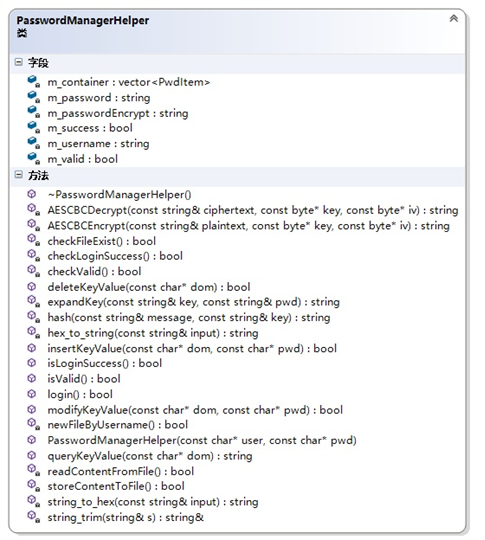Viewport: 485px width, 540px height.
Task: Select the field m_password : string
Action: coord(99,98)
